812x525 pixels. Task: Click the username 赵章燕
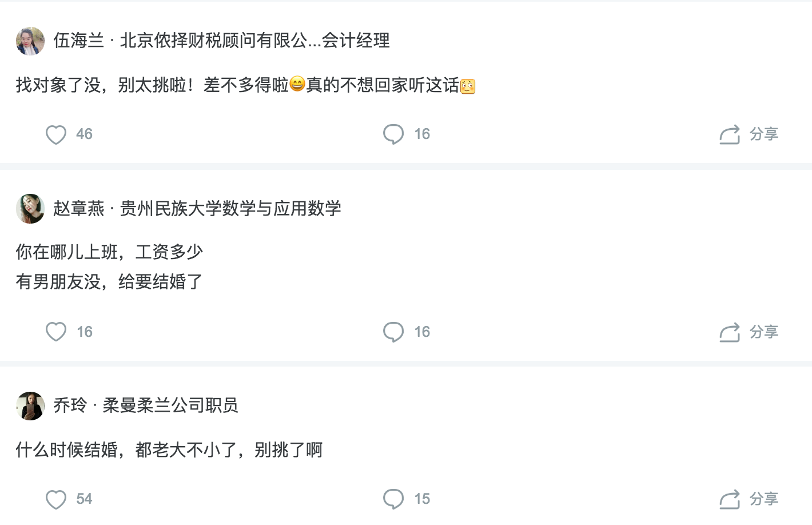pos(79,209)
